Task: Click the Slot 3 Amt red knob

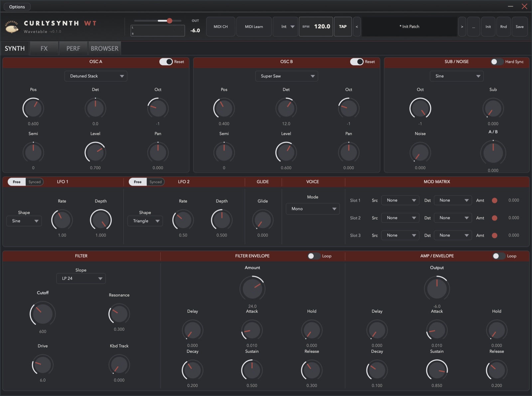Action: coord(494,235)
